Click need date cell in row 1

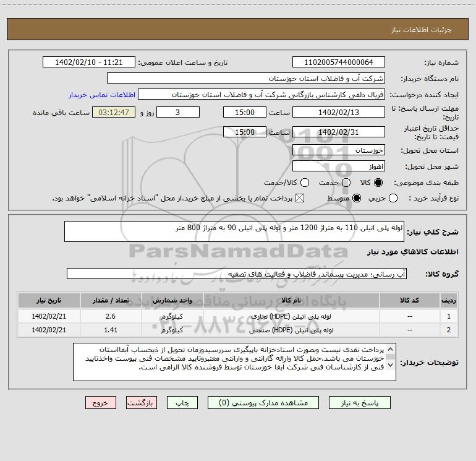(x=49, y=316)
